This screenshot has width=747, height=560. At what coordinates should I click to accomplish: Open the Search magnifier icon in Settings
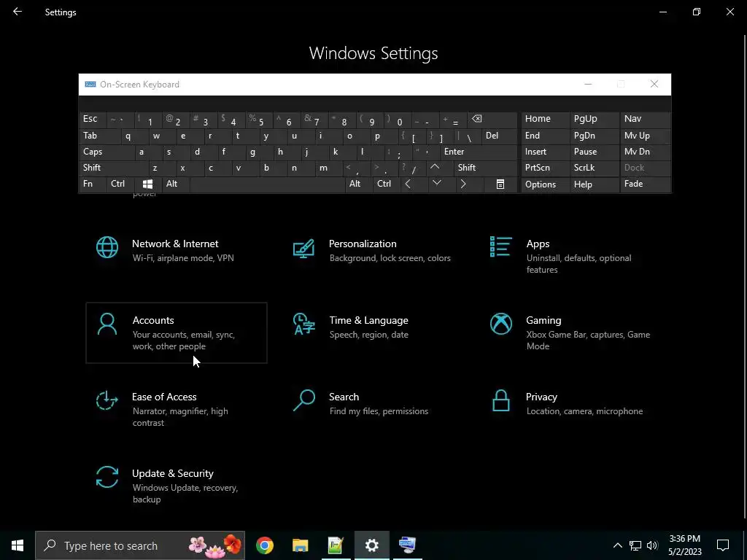[304, 400]
